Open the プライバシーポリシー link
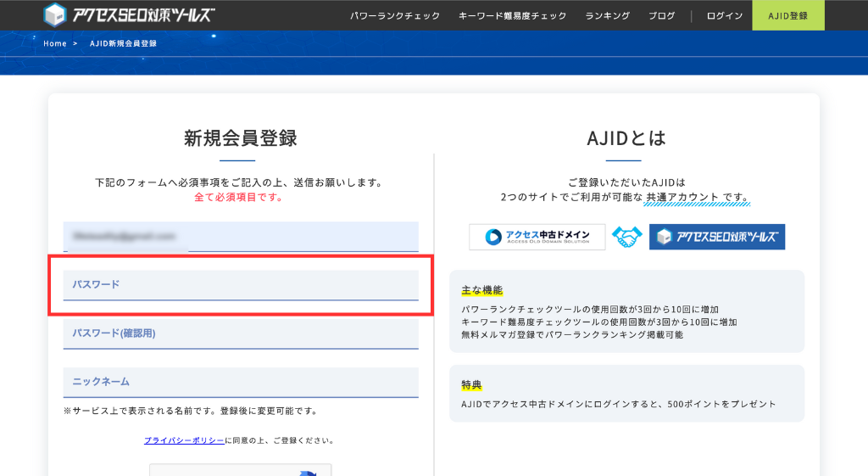The width and height of the screenshot is (868, 476). (184, 440)
